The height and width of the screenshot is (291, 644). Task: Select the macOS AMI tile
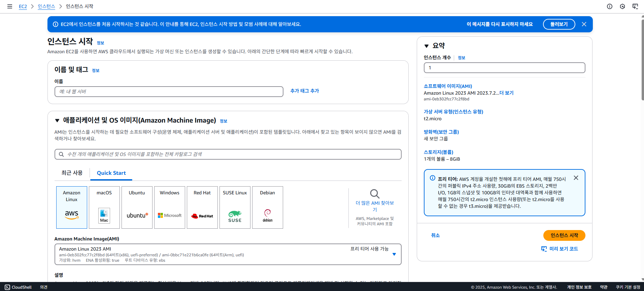104,207
